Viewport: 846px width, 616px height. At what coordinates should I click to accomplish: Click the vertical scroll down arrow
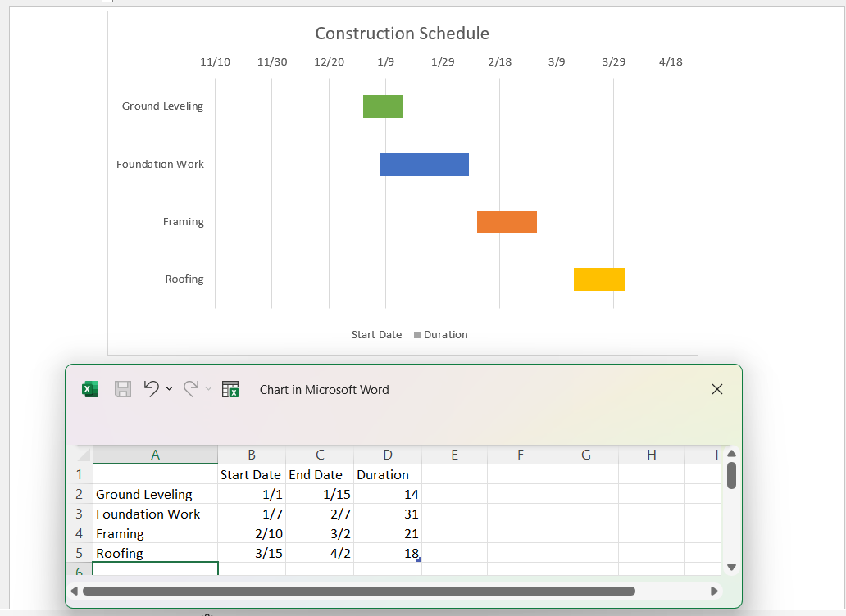731,567
